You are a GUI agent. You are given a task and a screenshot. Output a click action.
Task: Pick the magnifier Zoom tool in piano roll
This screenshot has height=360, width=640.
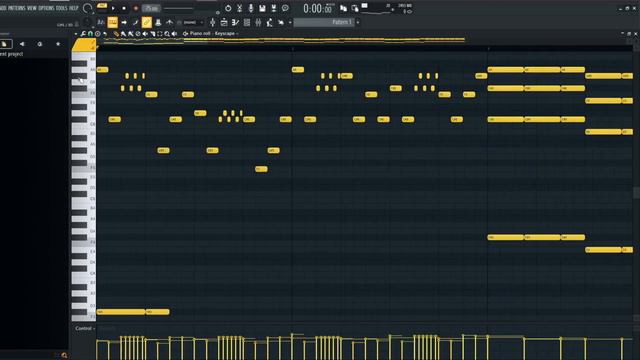click(x=167, y=34)
